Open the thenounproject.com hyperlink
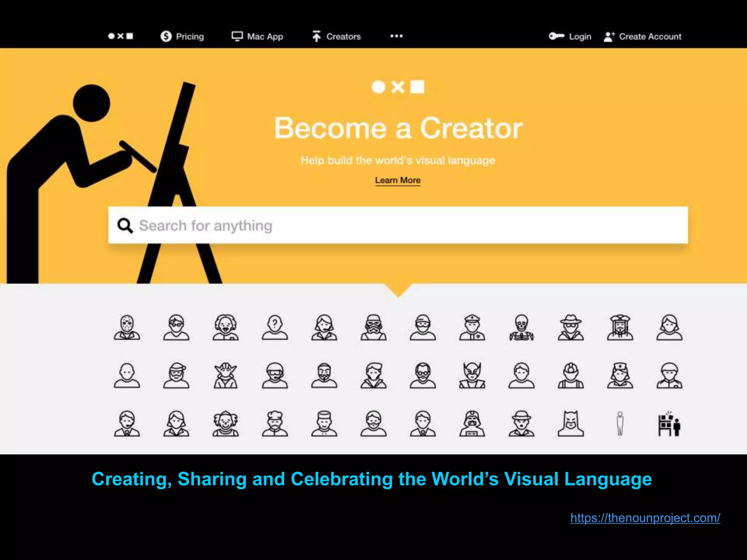This screenshot has height=560, width=747. tap(645, 518)
